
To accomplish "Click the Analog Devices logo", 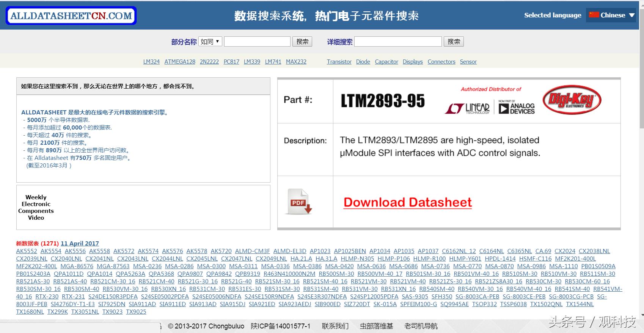I will pos(517,108).
